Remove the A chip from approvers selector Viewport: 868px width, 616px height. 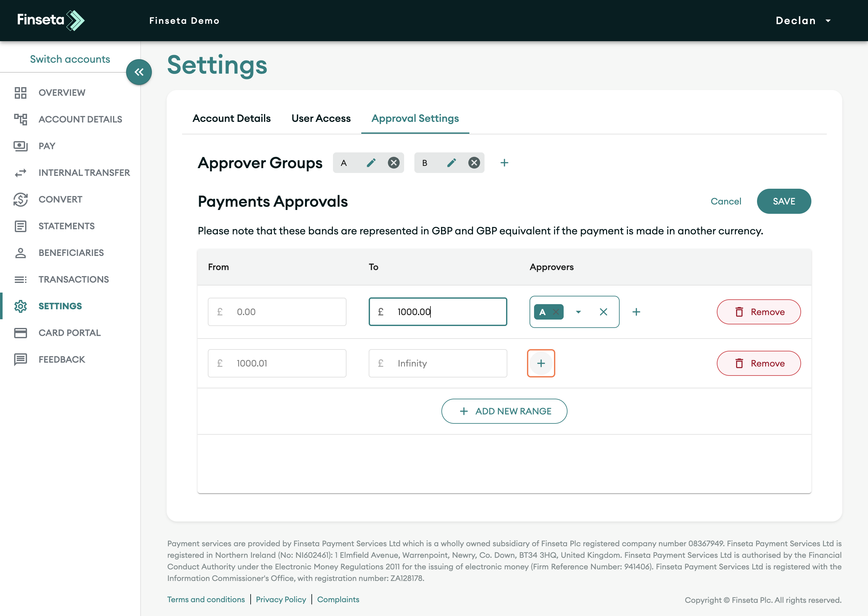(x=556, y=312)
